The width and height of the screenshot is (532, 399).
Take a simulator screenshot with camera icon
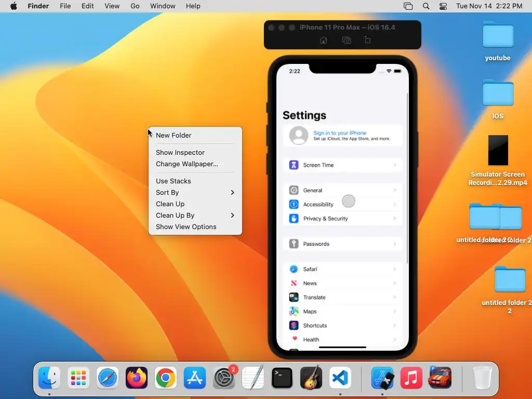click(x=347, y=41)
